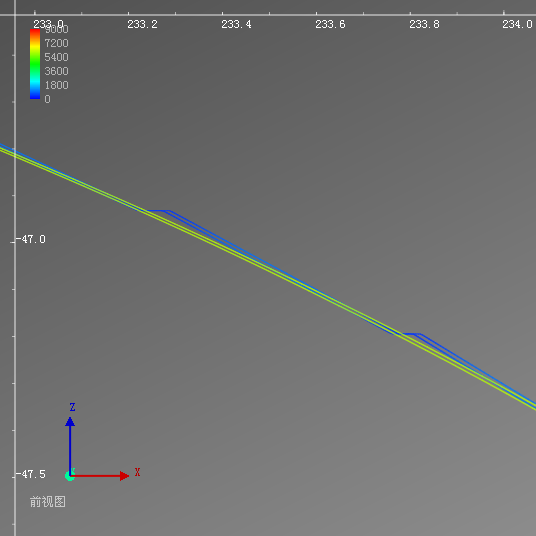This screenshot has width=536, height=536.
Task: Click the 233.8 horizontal ruler label
Action: click(x=424, y=25)
